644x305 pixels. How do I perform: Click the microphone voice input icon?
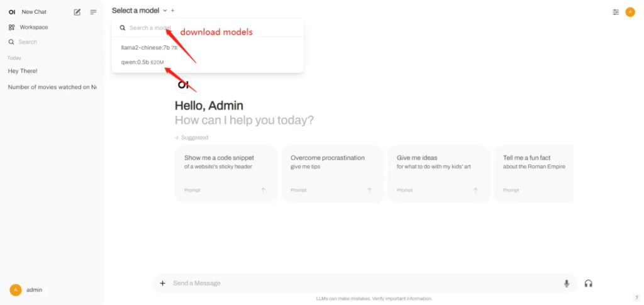567,284
